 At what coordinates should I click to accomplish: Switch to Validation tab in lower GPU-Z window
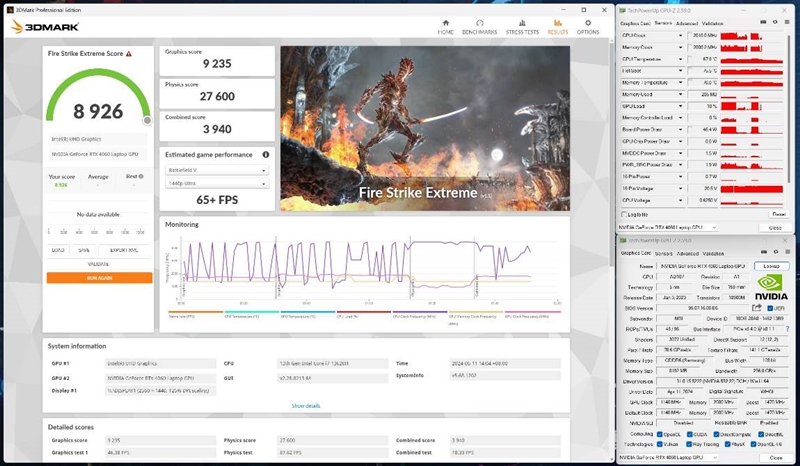pyautogui.click(x=712, y=253)
